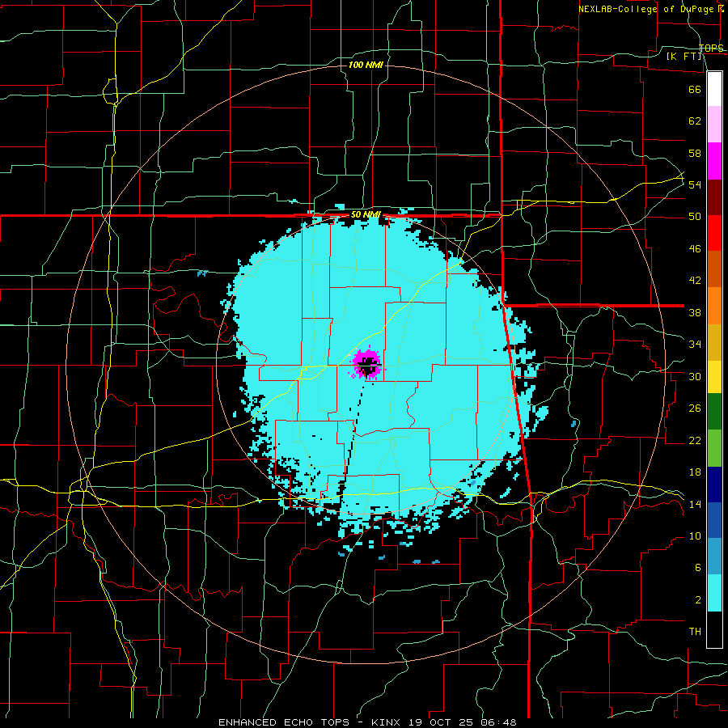This screenshot has width=728, height=728.
Task: Choose the yellow legend swatch near 30
Action: pos(714,377)
